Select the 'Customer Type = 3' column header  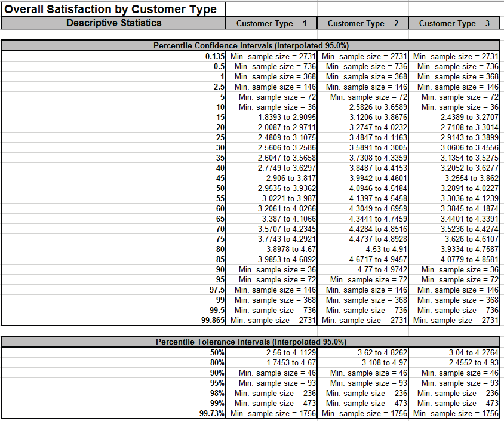pyautogui.click(x=454, y=23)
